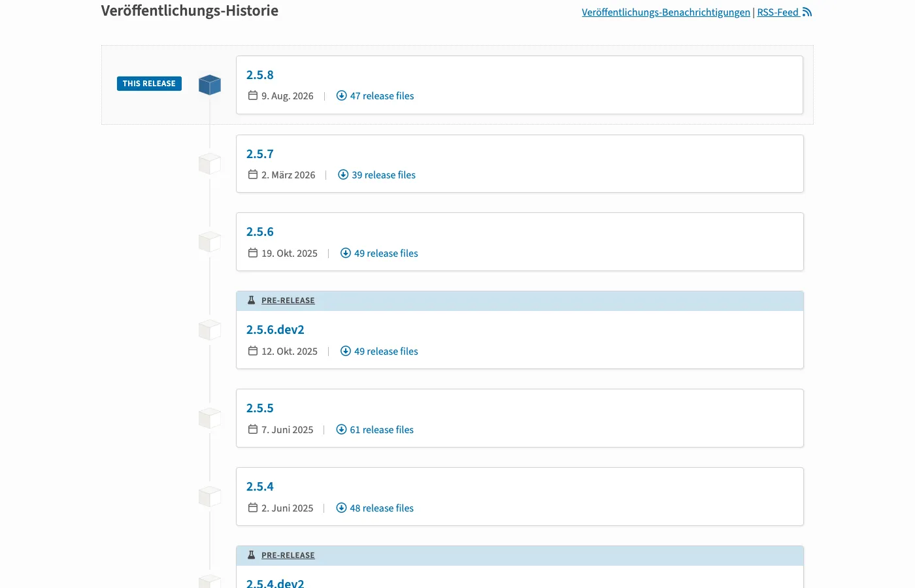The width and height of the screenshot is (915, 588).
Task: Click download icon for 2.5.6's 49 release files
Action: coord(346,253)
